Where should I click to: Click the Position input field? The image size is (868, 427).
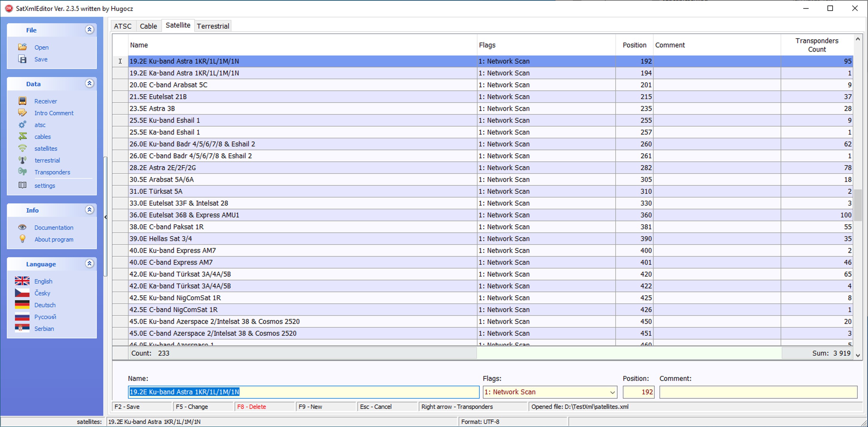639,392
